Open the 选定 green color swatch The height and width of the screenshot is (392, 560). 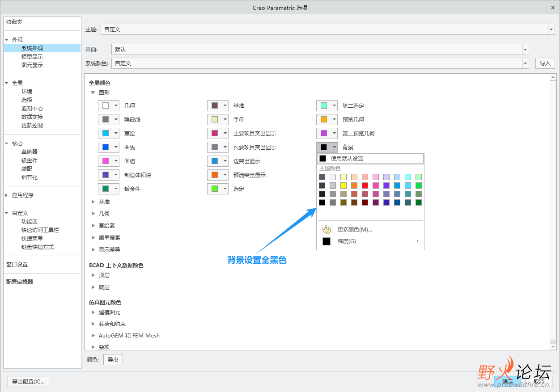[x=218, y=189]
